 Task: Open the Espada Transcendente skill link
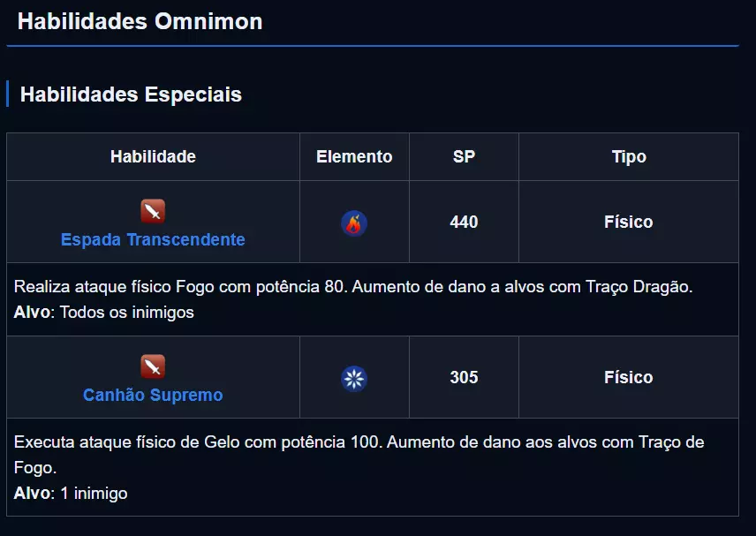(153, 240)
